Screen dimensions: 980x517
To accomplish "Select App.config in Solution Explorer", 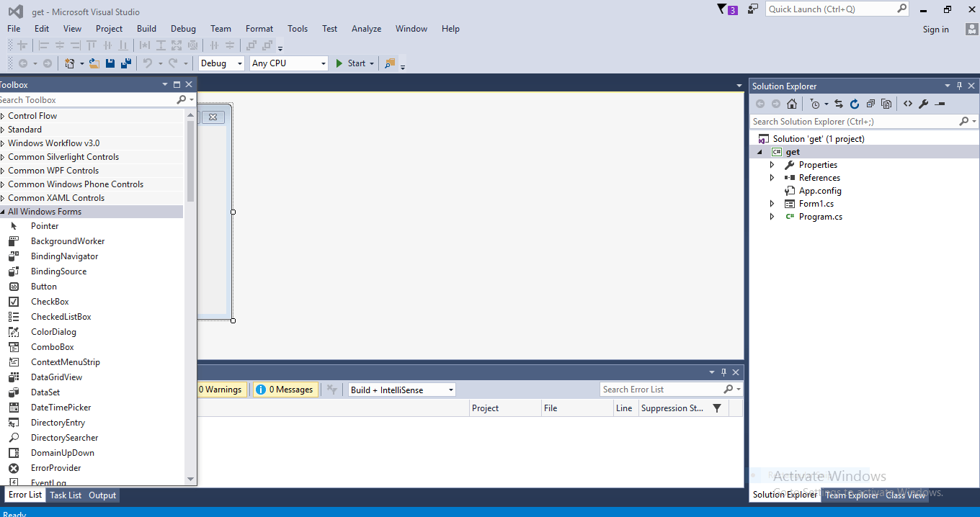I will tap(820, 191).
